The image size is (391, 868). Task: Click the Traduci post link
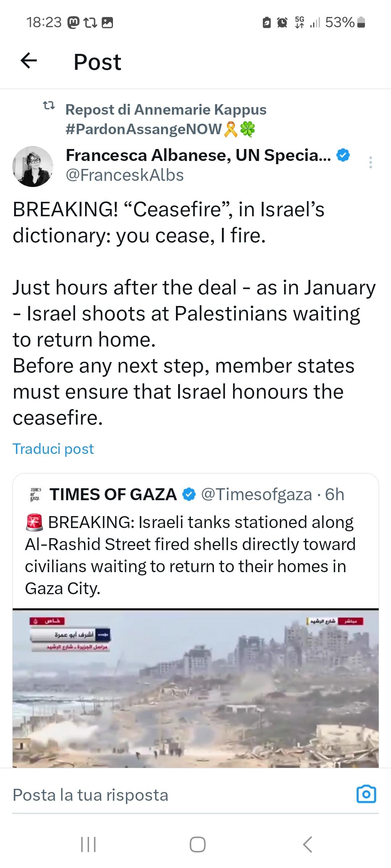[53, 449]
